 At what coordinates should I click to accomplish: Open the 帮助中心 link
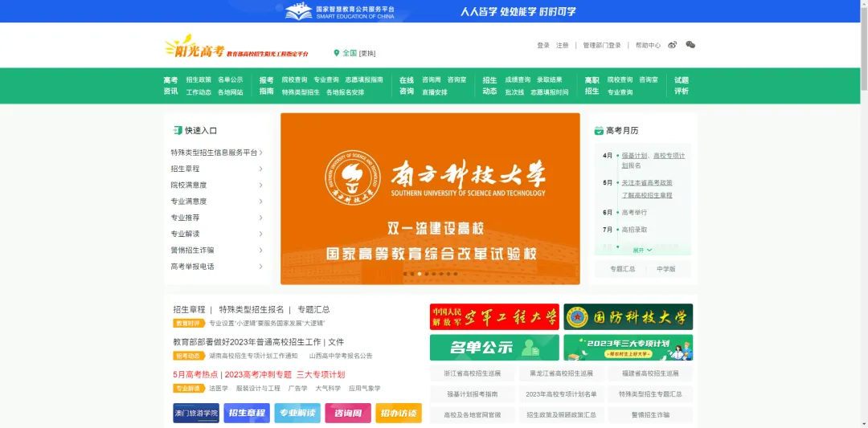click(648, 45)
